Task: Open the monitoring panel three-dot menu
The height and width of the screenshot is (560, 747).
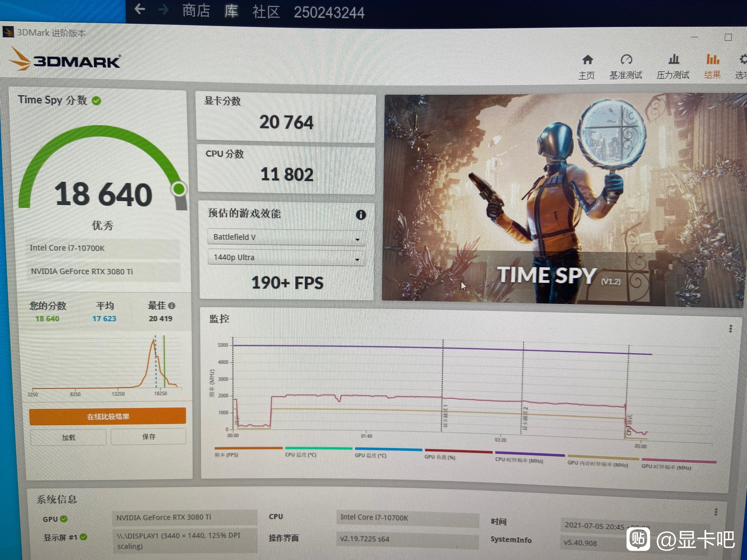Action: coord(730,329)
